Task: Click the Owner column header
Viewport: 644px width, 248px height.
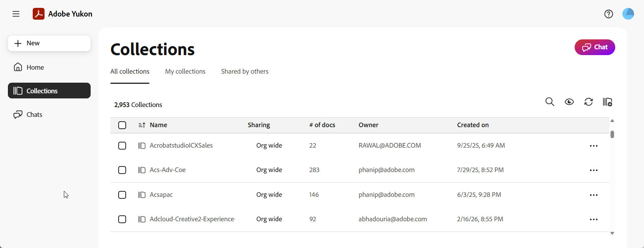Action: (369, 125)
